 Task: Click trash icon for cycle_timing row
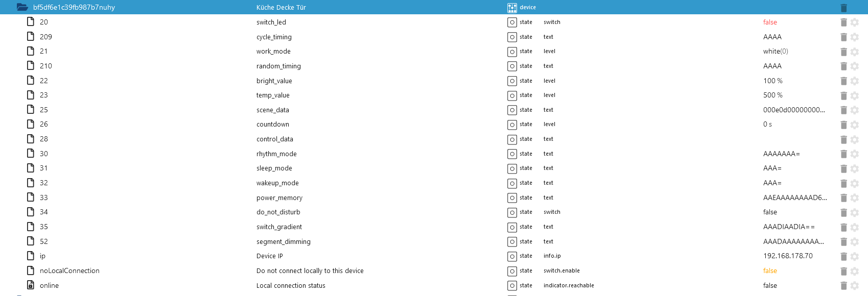[x=843, y=37]
